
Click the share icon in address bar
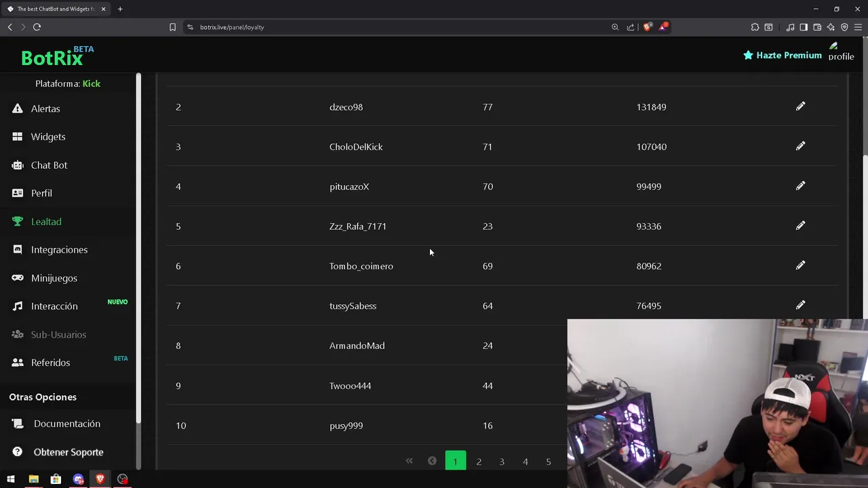[631, 27]
